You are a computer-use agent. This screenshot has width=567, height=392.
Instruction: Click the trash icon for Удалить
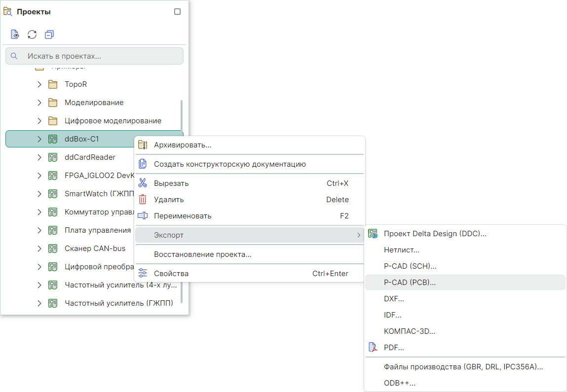[143, 200]
